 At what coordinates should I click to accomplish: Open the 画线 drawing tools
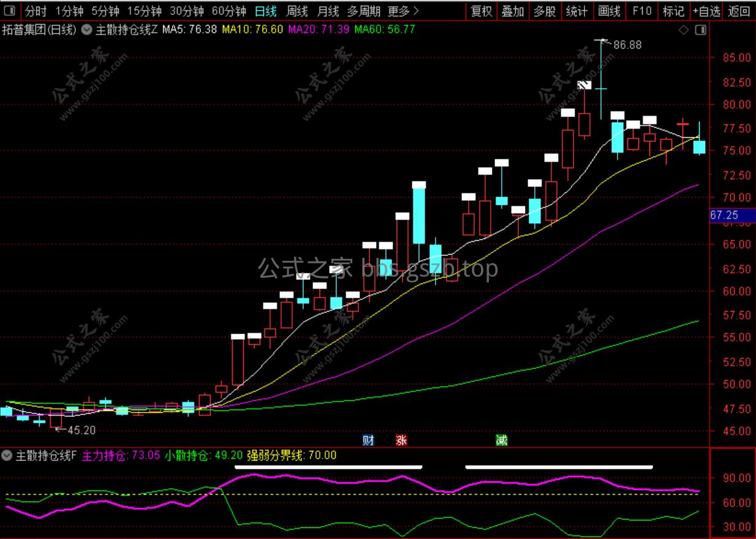pos(609,11)
